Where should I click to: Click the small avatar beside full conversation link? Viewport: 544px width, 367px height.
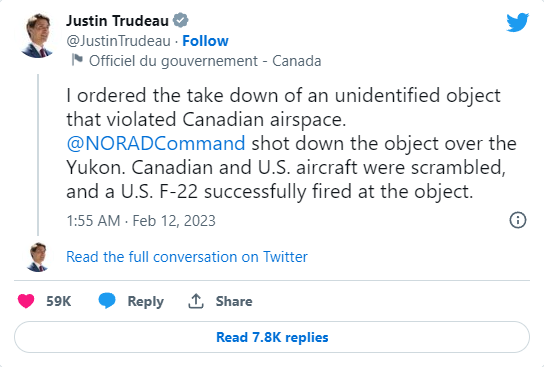point(38,257)
